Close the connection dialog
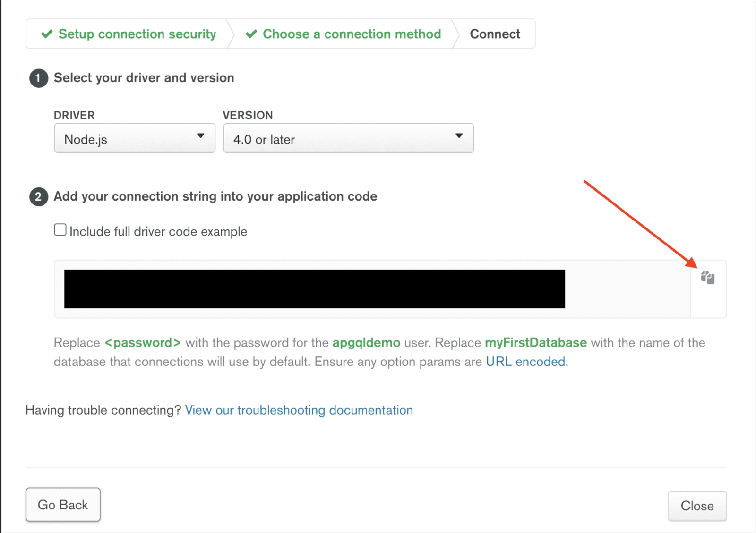The width and height of the screenshot is (756, 533). point(697,506)
